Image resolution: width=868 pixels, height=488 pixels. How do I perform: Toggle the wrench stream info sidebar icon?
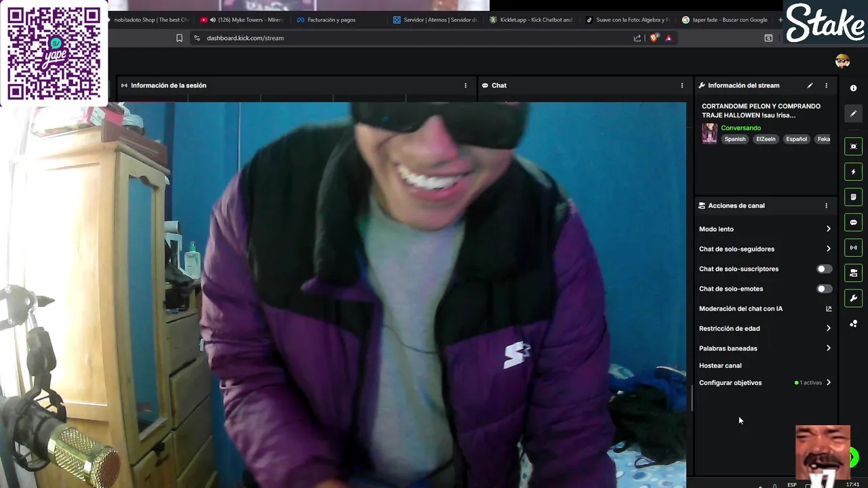(x=853, y=298)
